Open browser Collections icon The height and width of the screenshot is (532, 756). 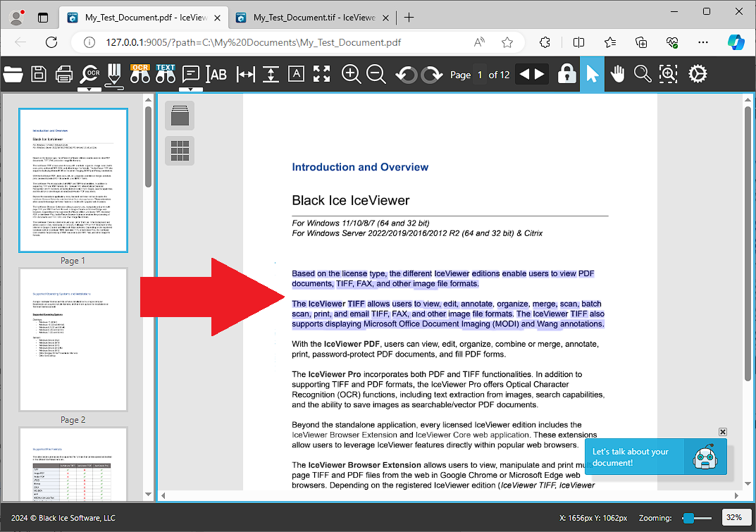tap(640, 42)
